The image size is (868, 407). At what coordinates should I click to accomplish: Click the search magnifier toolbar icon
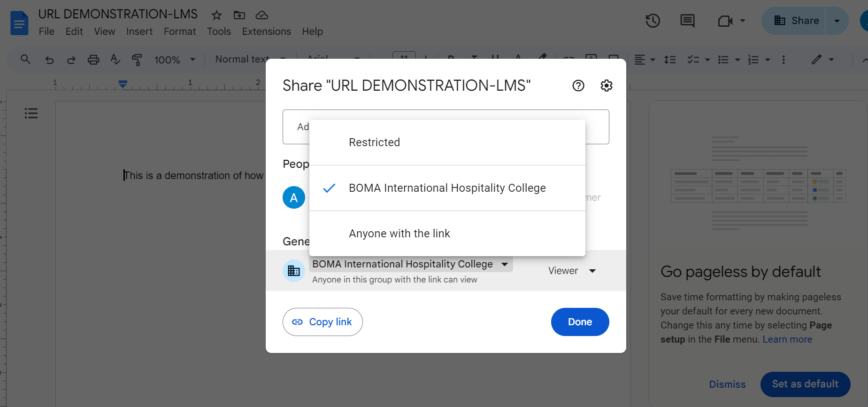click(x=26, y=60)
